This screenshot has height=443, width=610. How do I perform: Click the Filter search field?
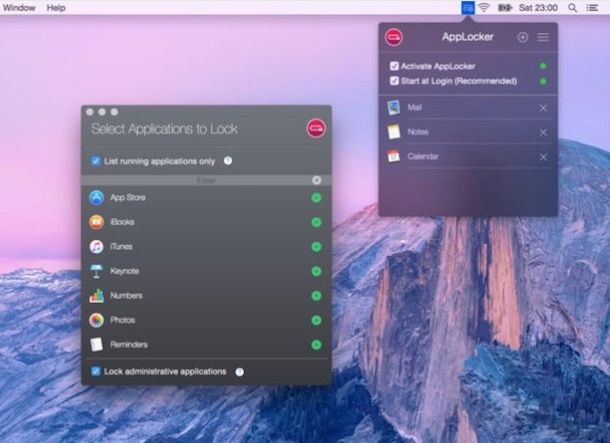(x=206, y=180)
